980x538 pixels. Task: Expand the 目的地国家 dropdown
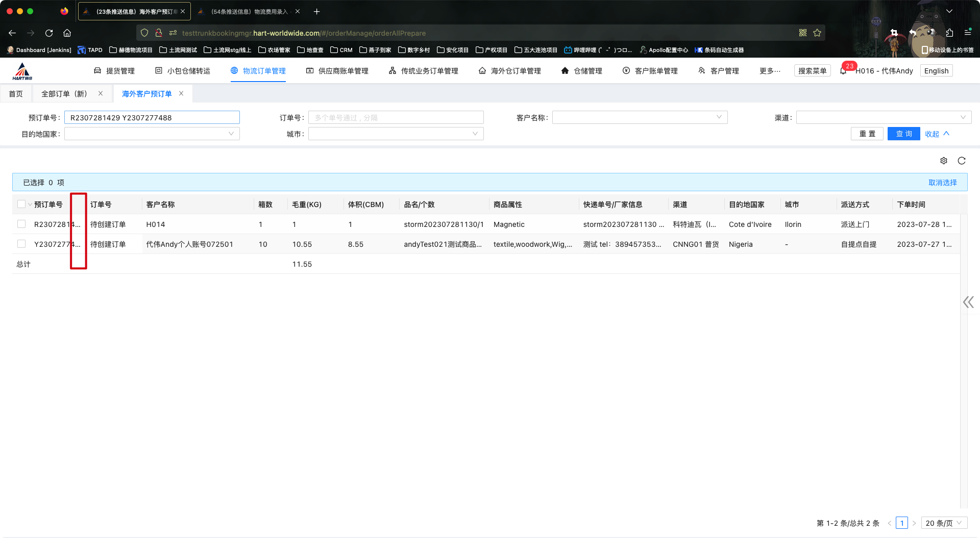152,134
